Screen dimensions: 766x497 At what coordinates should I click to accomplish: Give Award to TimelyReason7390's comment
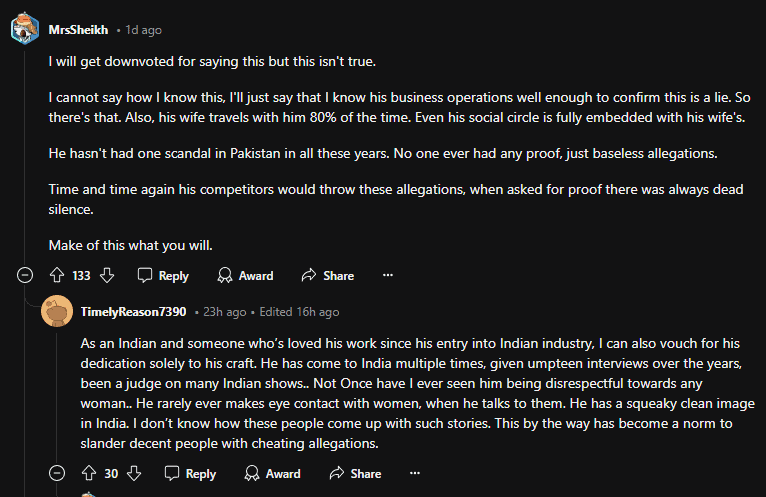point(272,473)
